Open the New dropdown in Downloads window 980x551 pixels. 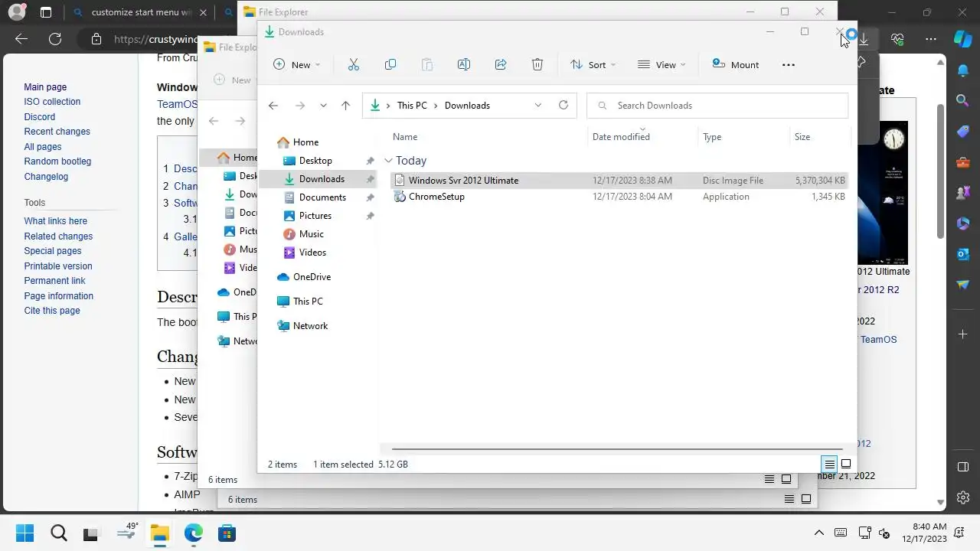[x=296, y=65]
